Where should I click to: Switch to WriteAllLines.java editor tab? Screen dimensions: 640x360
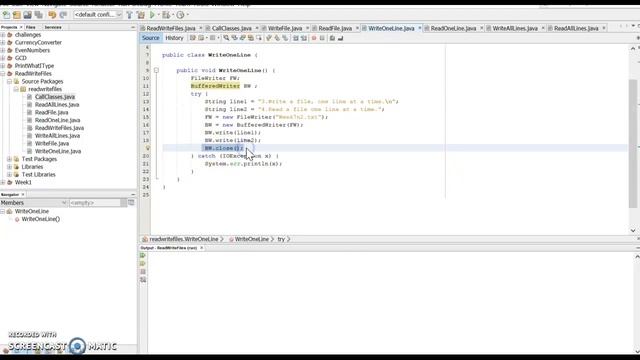(515, 28)
